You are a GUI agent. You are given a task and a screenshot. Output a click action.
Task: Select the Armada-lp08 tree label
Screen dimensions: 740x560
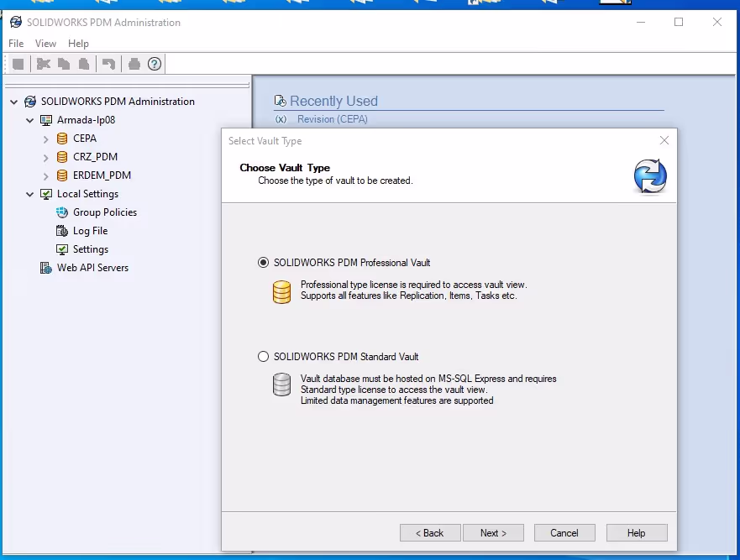tap(86, 120)
